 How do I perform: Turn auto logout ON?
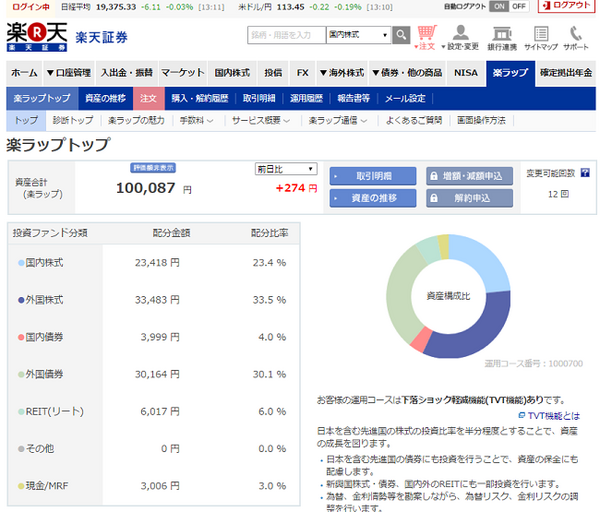pyautogui.click(x=499, y=6)
